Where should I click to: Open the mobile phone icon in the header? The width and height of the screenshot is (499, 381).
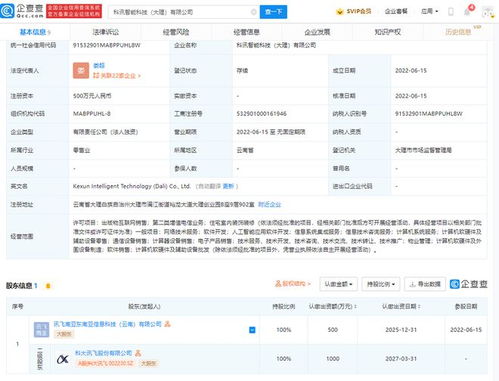451,12
